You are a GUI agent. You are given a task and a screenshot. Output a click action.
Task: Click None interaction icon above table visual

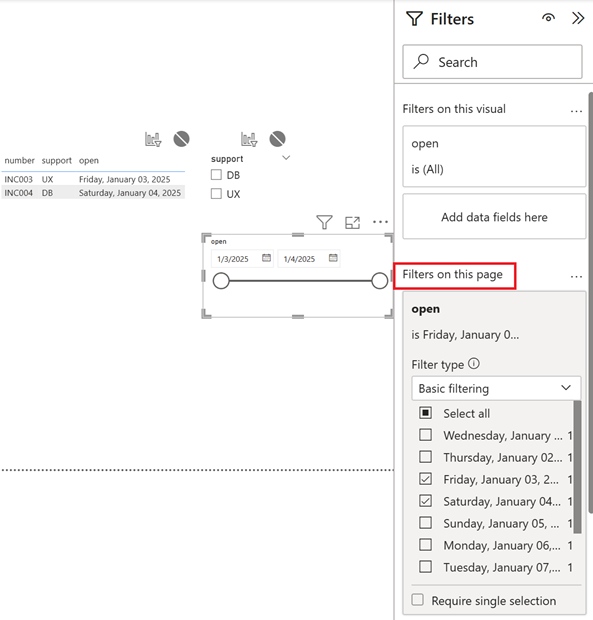coord(181,139)
